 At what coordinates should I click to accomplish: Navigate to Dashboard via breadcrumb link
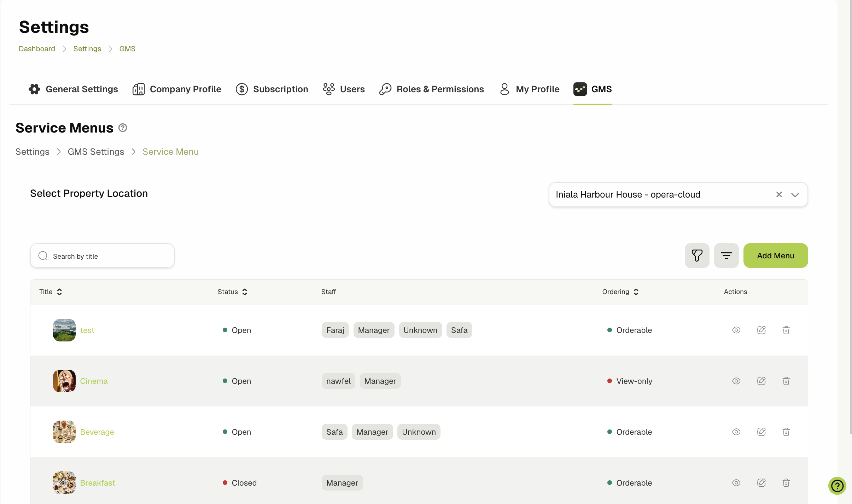(37, 48)
